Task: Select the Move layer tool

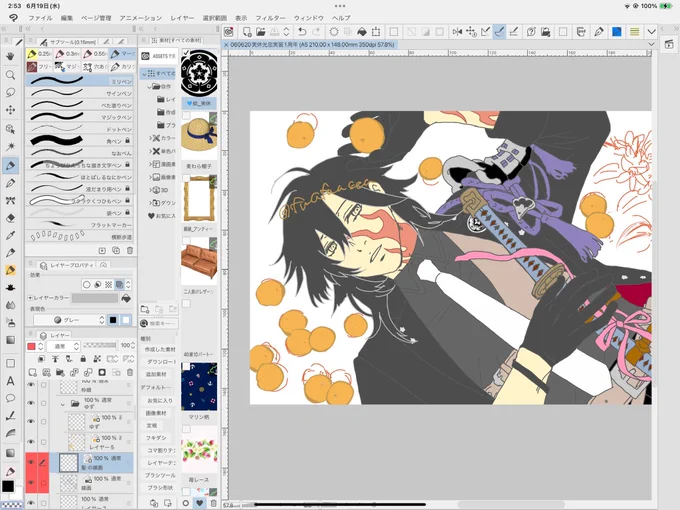Action: pyautogui.click(x=10, y=110)
